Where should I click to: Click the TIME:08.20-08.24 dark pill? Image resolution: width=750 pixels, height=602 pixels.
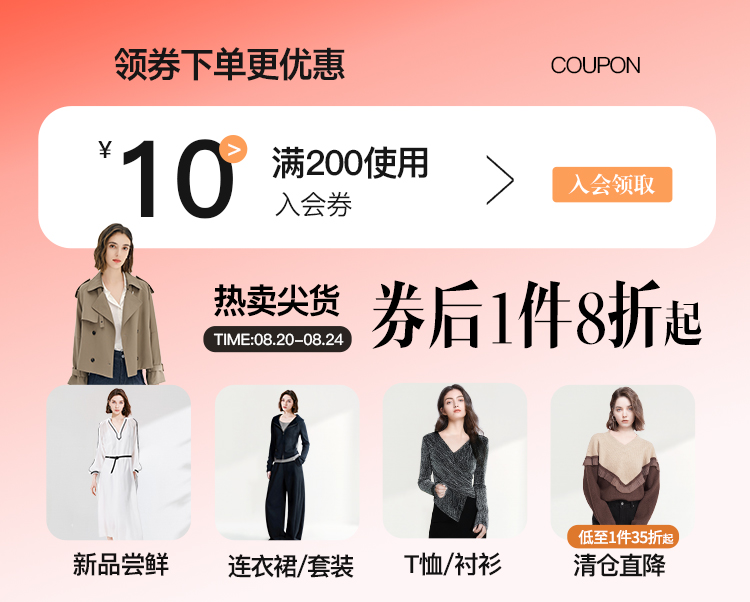click(x=277, y=339)
